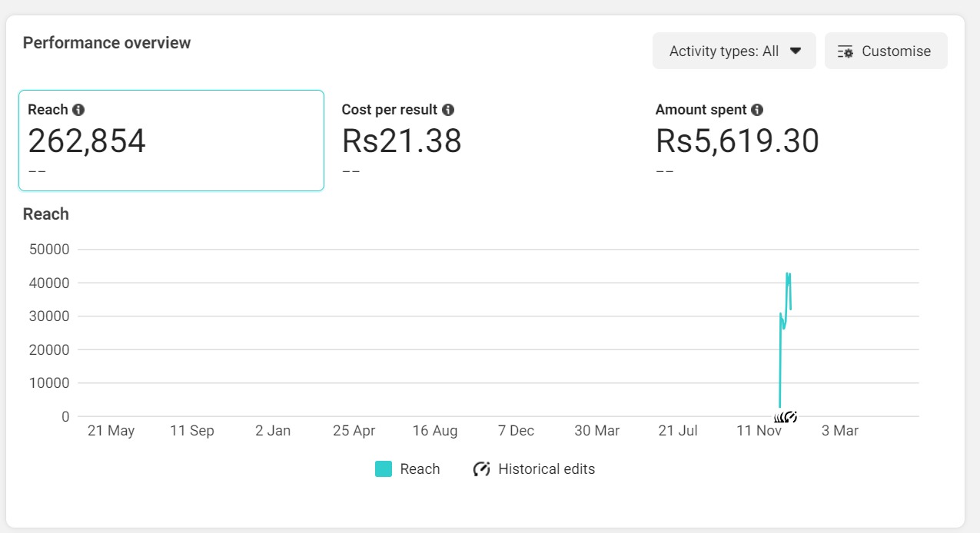Screen dimensions: 980x533
Task: Click the info icon beside Reach
Action: pyautogui.click(x=78, y=110)
